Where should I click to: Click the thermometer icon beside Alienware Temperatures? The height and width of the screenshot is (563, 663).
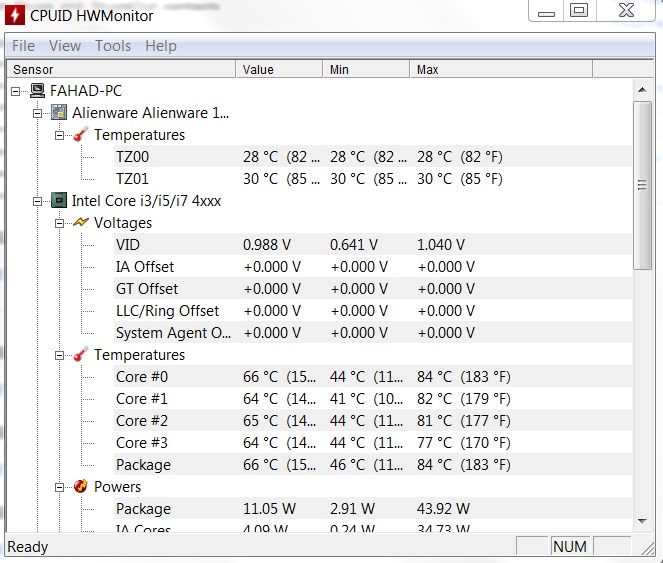(x=80, y=135)
